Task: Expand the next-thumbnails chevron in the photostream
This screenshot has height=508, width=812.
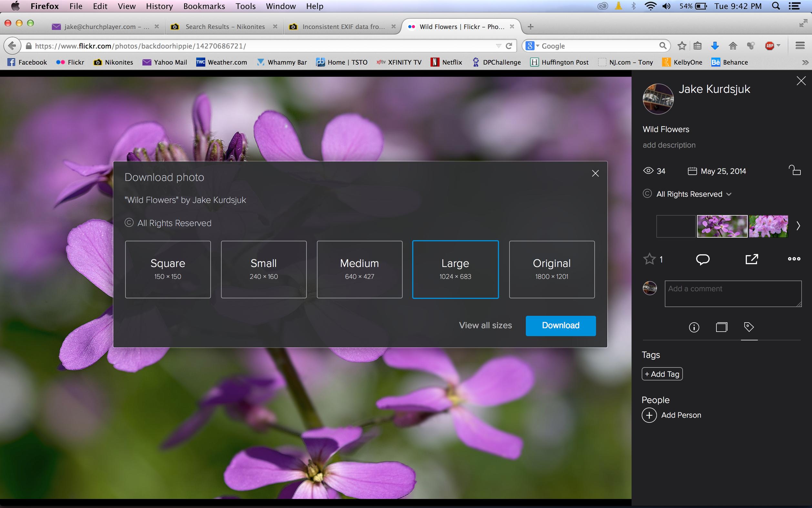Action: click(x=798, y=226)
